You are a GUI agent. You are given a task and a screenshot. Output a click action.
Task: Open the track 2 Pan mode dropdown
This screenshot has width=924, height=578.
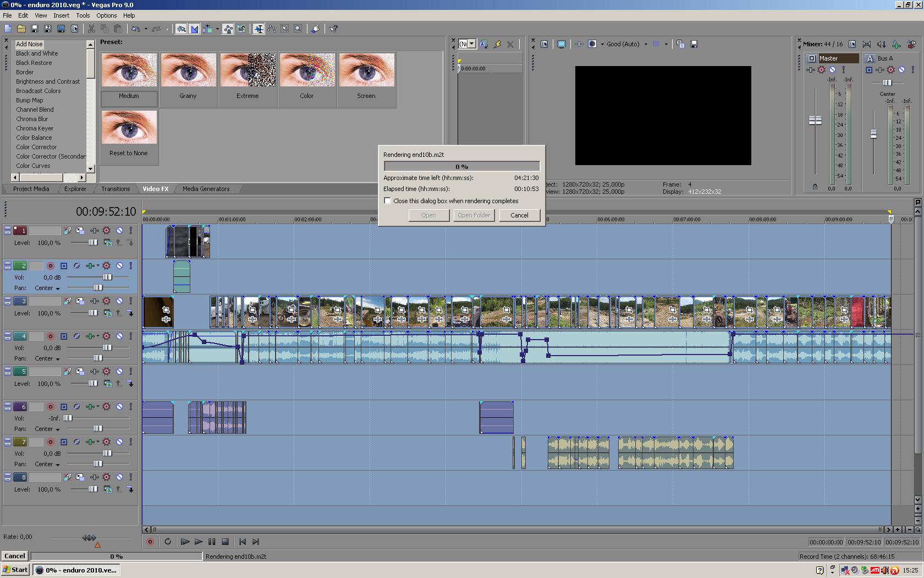[57, 288]
